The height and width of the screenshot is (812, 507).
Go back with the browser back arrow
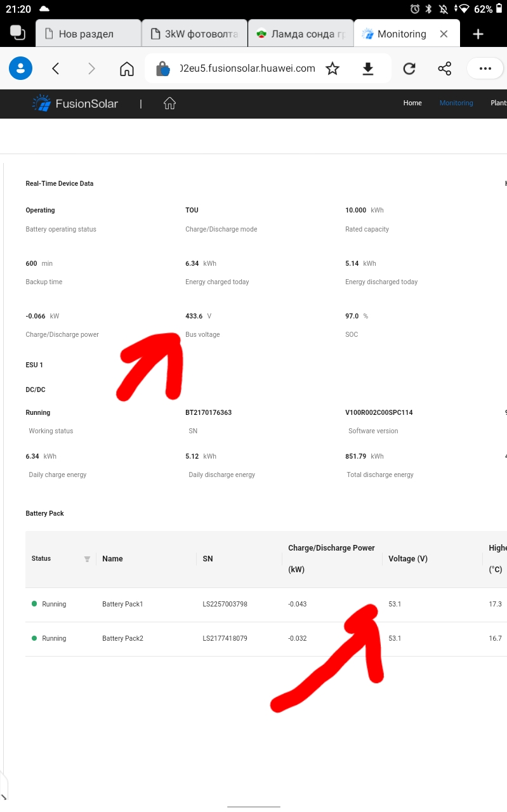56,69
